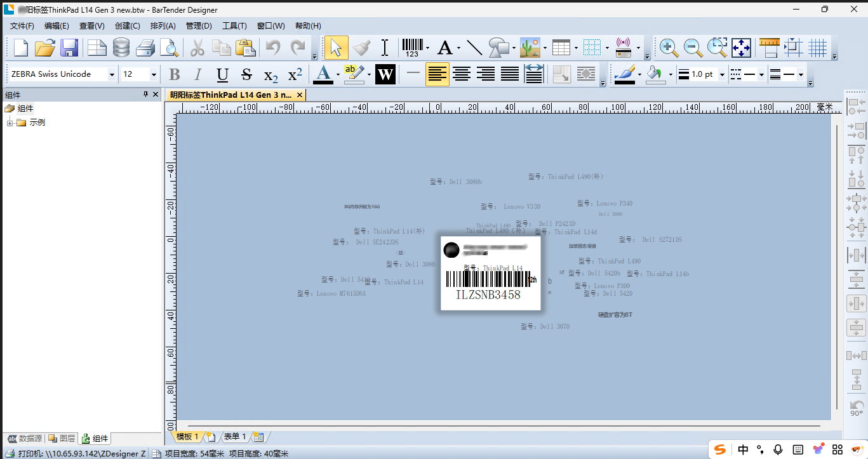Select the text cursor I-beam tool

click(385, 48)
